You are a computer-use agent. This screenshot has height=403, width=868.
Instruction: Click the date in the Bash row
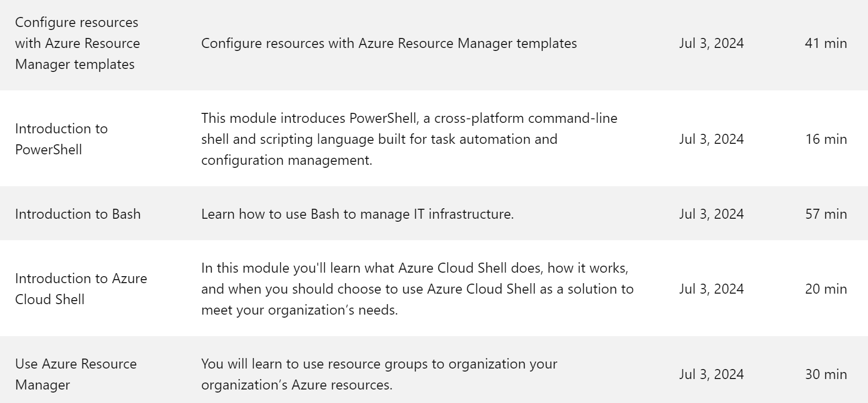(x=711, y=214)
